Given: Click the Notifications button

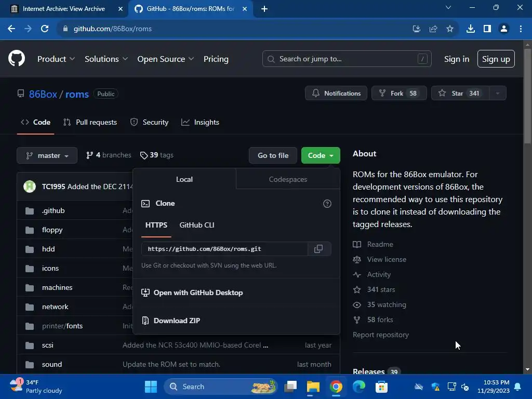Looking at the screenshot, I should point(336,94).
